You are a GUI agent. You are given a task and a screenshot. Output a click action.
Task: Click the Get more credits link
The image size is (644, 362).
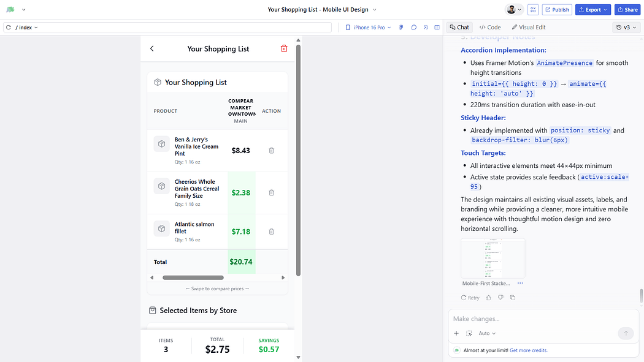[528, 350]
